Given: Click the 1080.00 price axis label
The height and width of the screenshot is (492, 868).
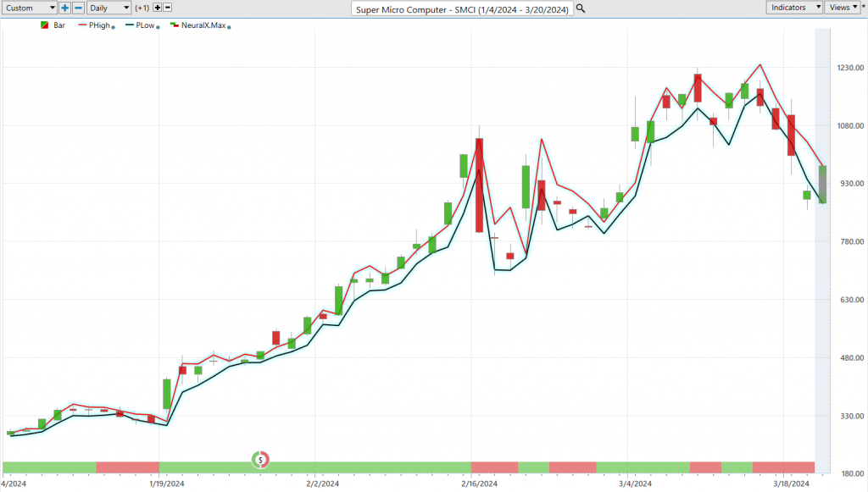Looking at the screenshot, I should pyautogui.click(x=850, y=125).
